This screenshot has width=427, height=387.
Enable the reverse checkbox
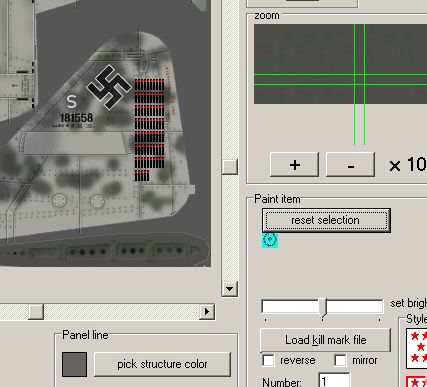pos(268,360)
